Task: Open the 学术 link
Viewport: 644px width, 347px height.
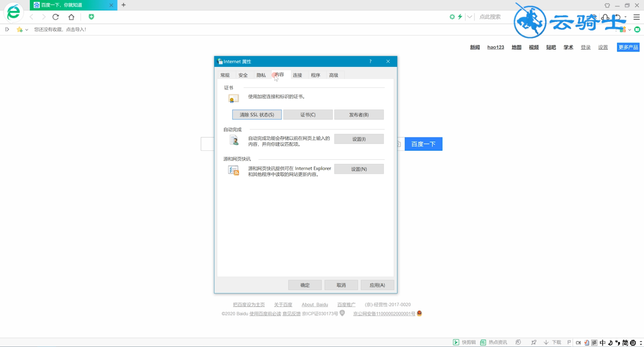Action: [568, 47]
